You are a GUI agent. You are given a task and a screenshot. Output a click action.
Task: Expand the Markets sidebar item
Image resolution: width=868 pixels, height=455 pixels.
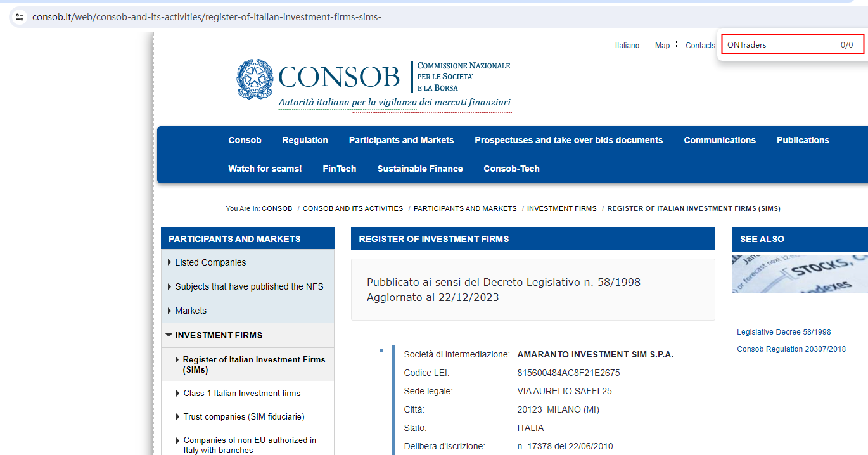[191, 311]
